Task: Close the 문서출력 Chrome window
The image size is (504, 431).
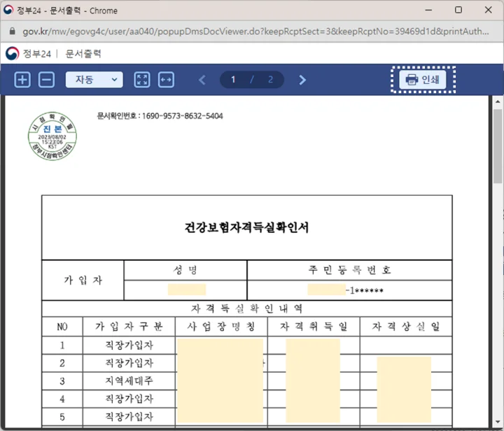Action: 489,10
